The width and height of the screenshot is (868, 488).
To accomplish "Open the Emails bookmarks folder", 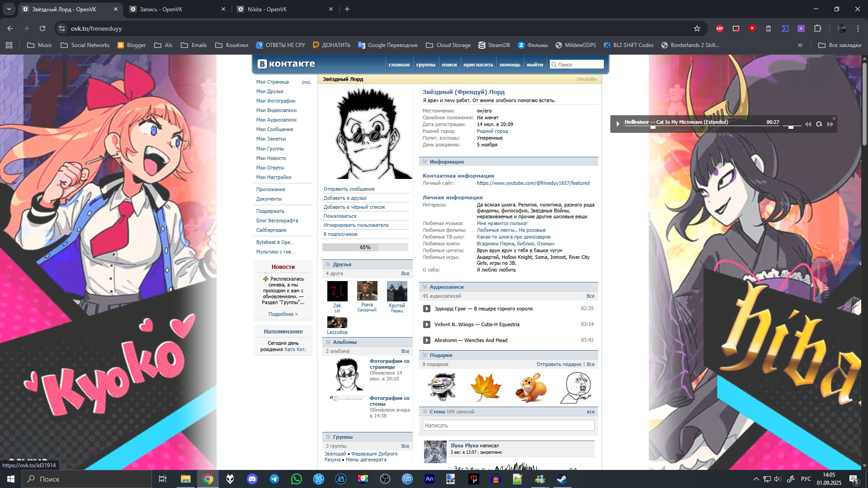I will 194,45.
